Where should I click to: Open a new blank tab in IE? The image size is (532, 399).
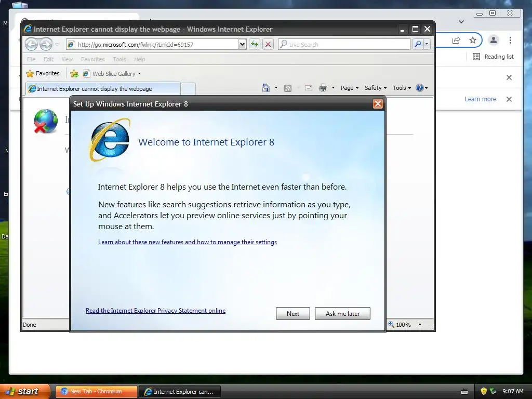[188, 89]
